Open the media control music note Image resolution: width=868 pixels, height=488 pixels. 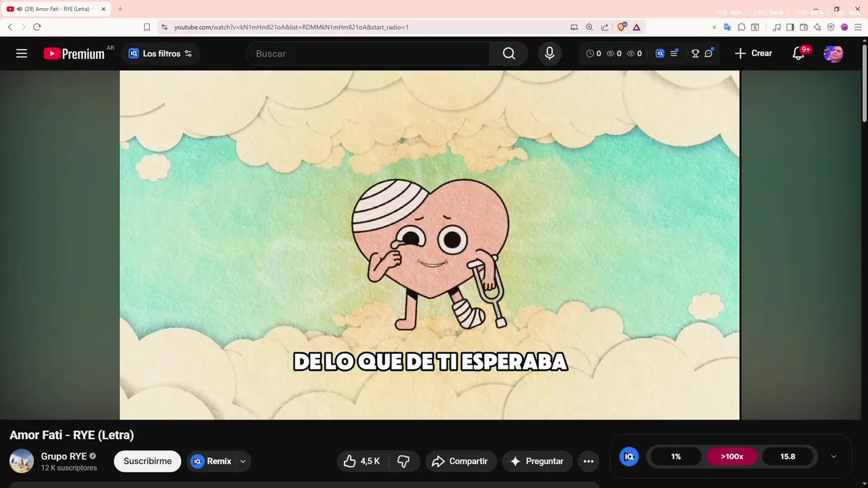(777, 27)
